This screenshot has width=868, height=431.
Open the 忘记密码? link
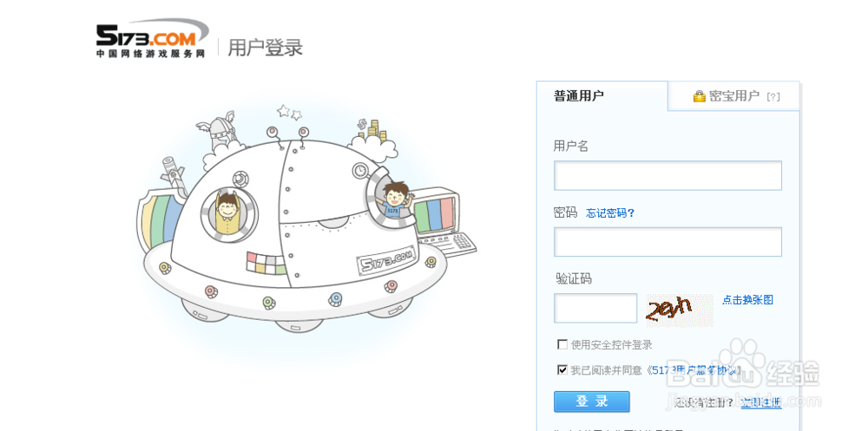610,213
